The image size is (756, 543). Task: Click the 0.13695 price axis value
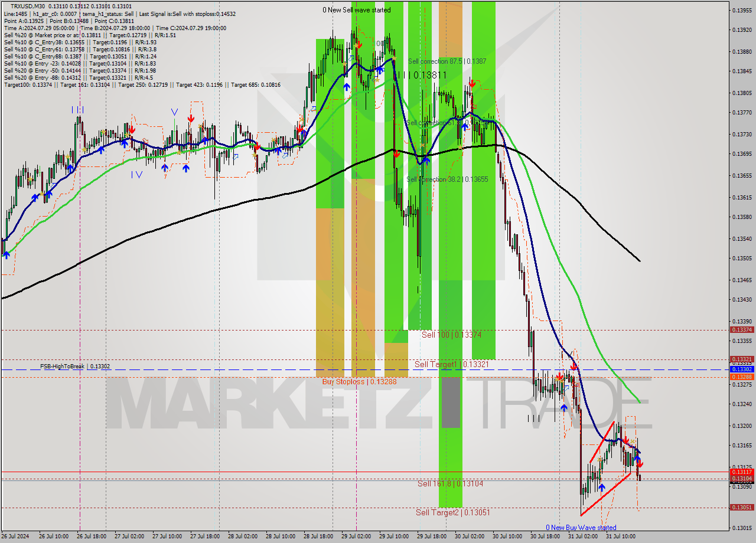pos(742,153)
